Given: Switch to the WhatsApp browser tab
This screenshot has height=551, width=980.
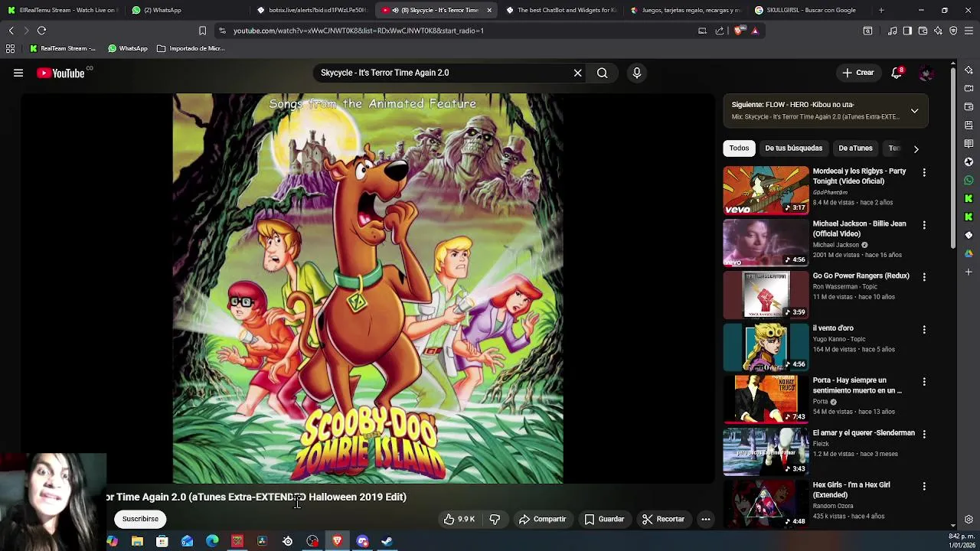Looking at the screenshot, I should 187,10.
